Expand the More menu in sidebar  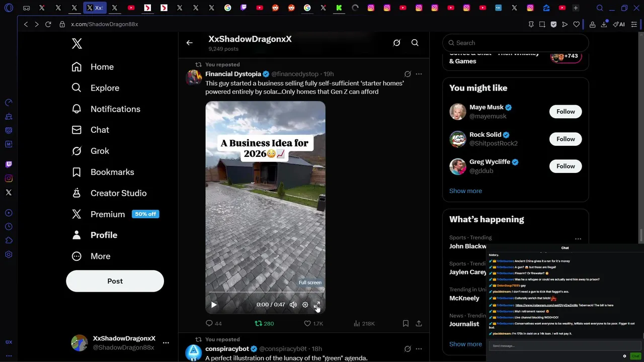click(x=91, y=256)
